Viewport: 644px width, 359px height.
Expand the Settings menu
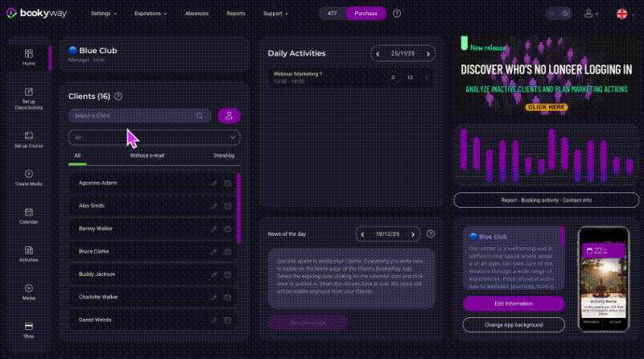click(103, 14)
